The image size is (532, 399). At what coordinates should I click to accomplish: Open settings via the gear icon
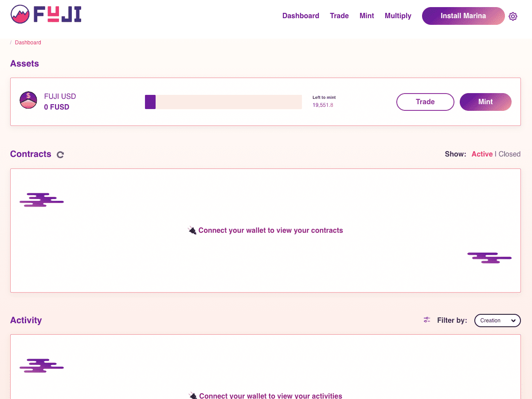click(513, 16)
